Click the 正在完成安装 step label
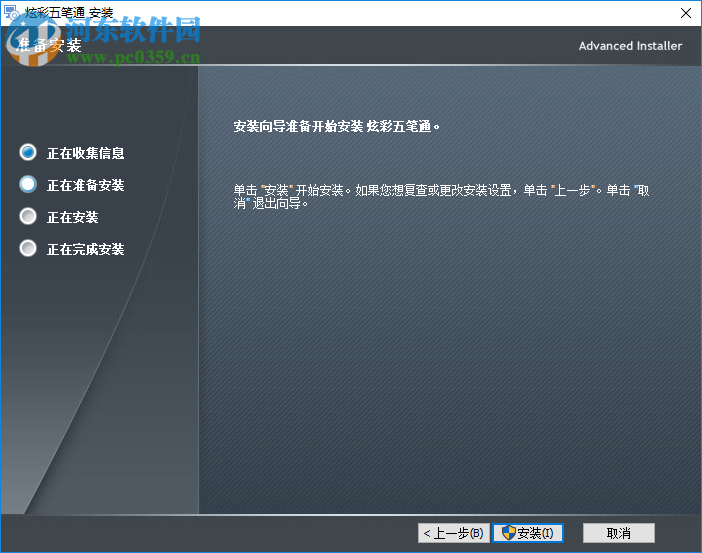 (86, 249)
